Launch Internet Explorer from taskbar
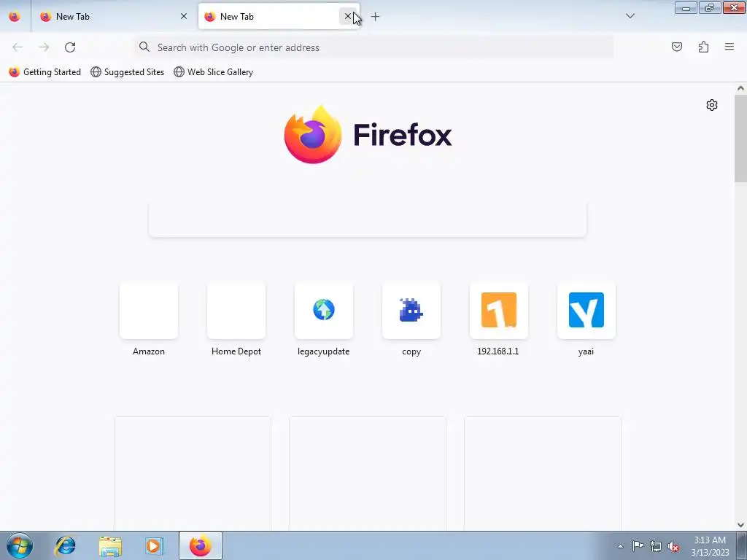Viewport: 747px width, 560px height. [x=65, y=545]
